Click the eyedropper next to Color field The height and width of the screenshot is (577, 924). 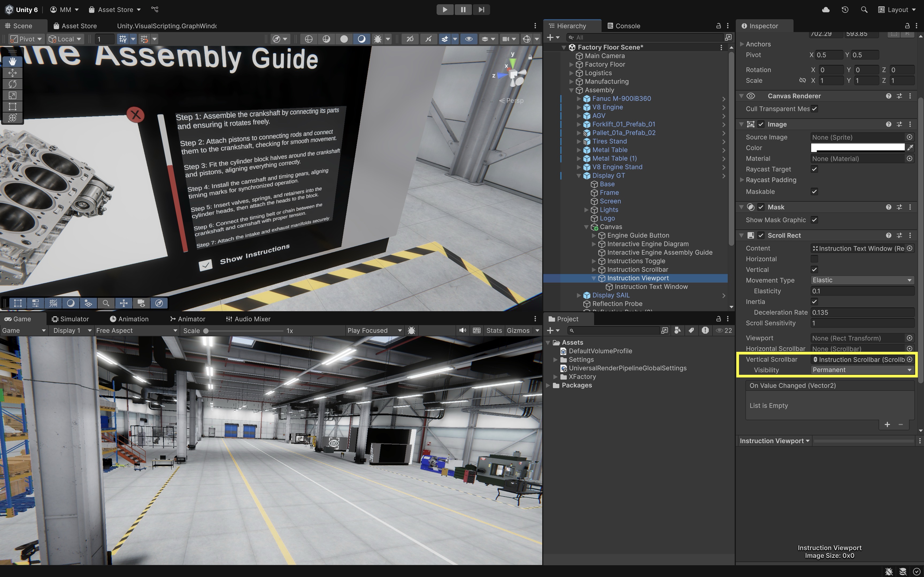tap(910, 148)
